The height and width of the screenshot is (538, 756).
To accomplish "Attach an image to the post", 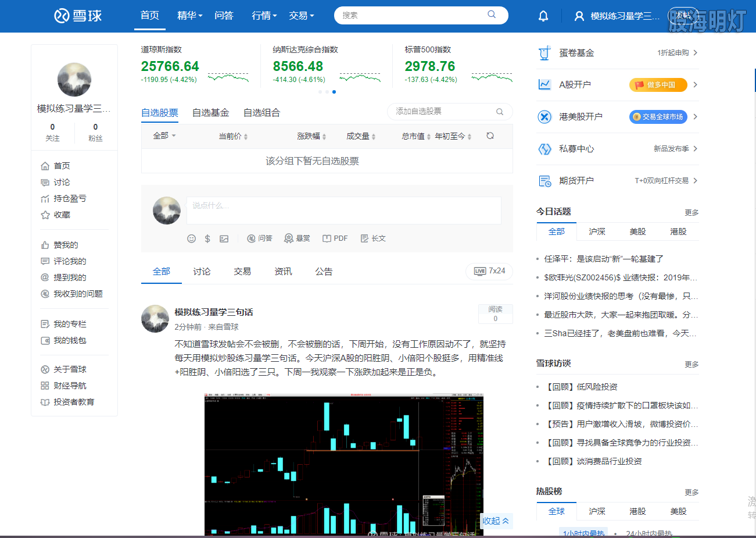I will [224, 238].
